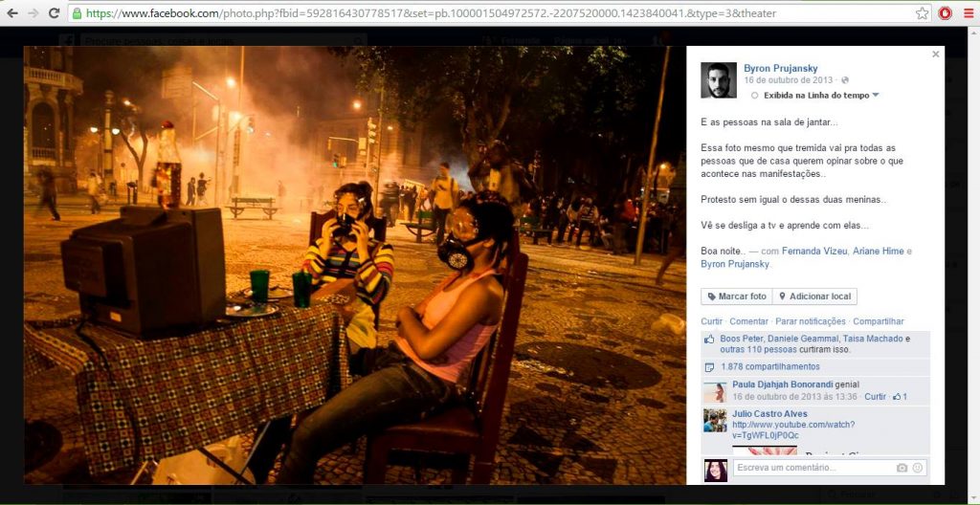This screenshot has width=980, height=505.
Task: Open the Chrome hamburger menu
Action: (969, 13)
